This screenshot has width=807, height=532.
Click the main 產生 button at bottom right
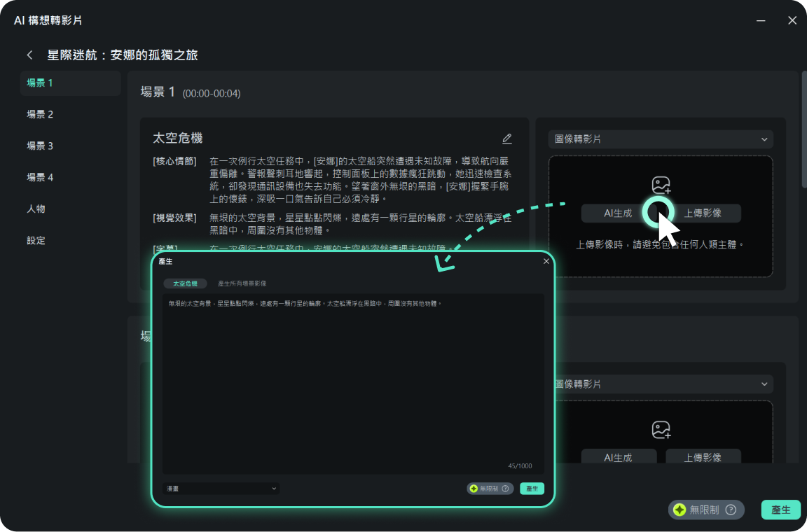781,510
